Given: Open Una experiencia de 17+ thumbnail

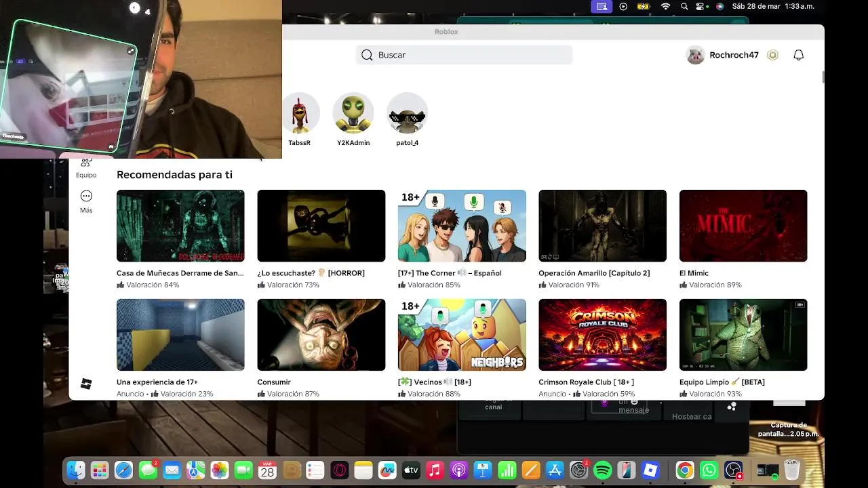Looking at the screenshot, I should click(x=180, y=335).
